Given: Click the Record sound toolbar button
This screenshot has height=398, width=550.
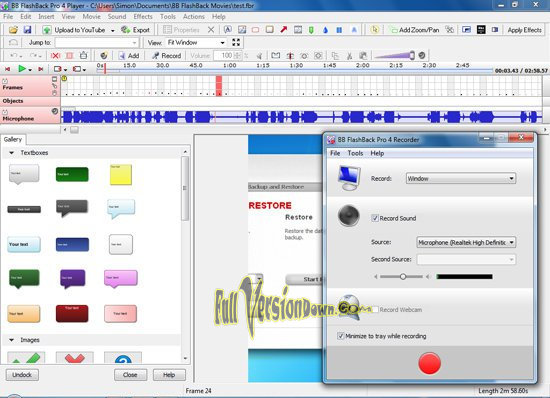Looking at the screenshot, I should [x=167, y=55].
